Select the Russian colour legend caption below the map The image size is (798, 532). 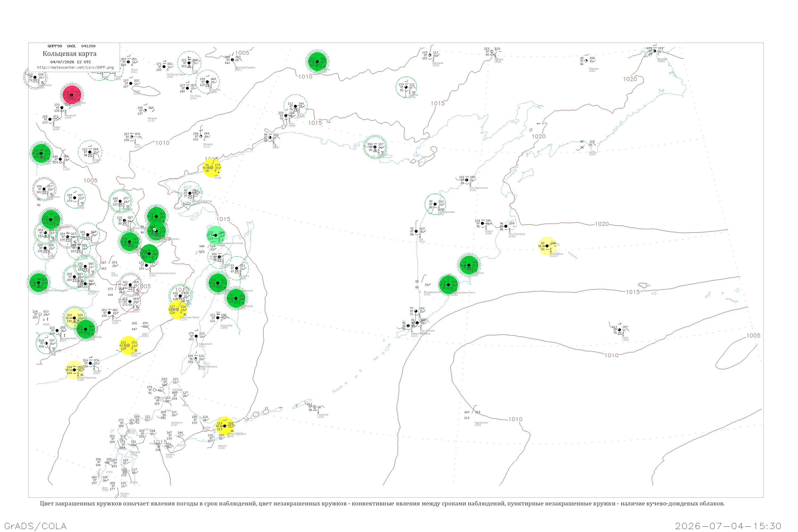point(382,504)
